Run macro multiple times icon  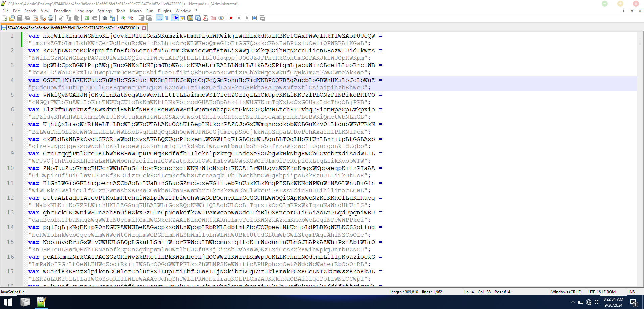coord(255,18)
